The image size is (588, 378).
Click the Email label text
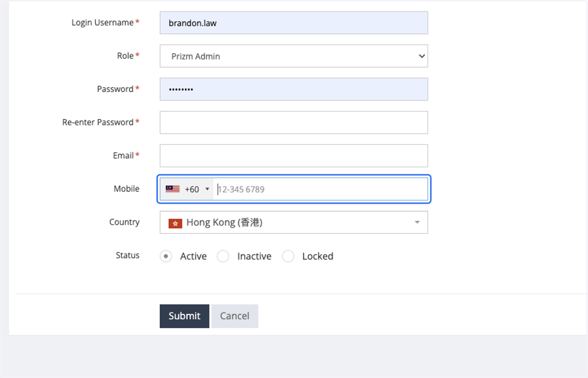point(123,156)
